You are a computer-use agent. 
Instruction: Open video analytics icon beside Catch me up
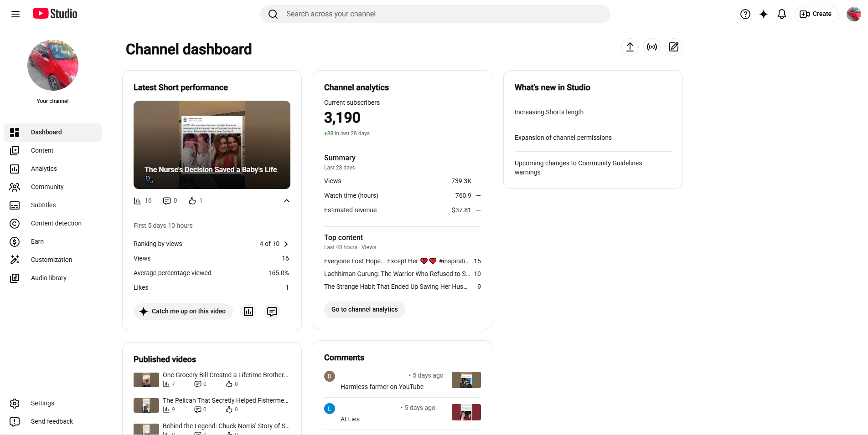click(248, 312)
